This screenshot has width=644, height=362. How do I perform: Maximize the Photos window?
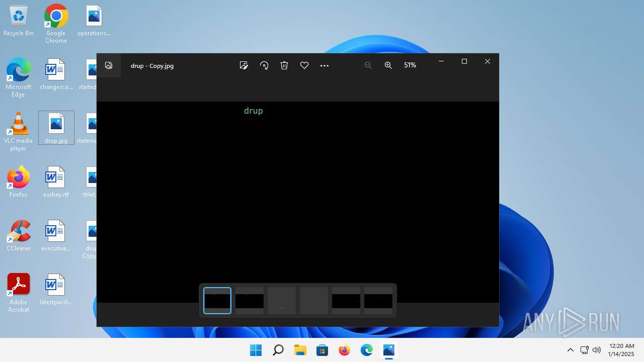coord(464,61)
